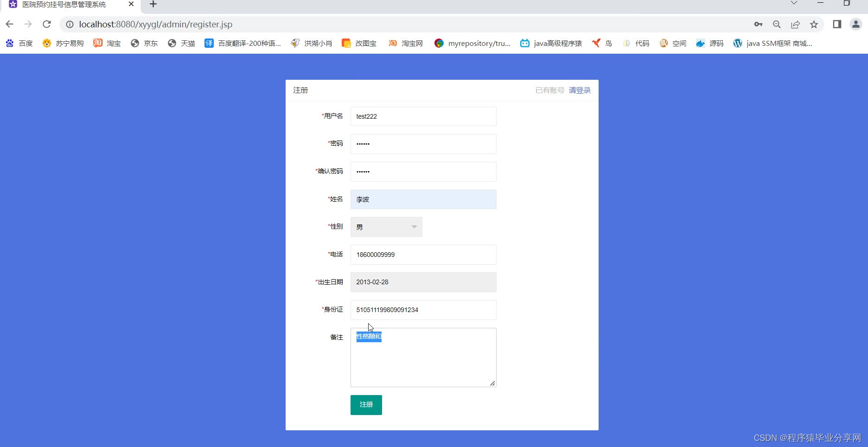Open the 空间 bookmark
868x447 pixels.
(x=673, y=43)
